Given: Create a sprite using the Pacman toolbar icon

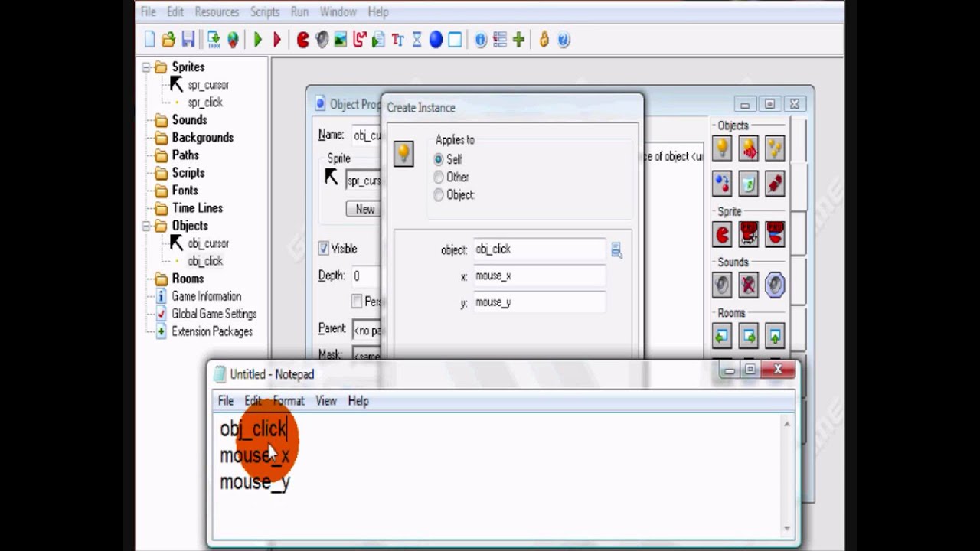Looking at the screenshot, I should point(302,40).
